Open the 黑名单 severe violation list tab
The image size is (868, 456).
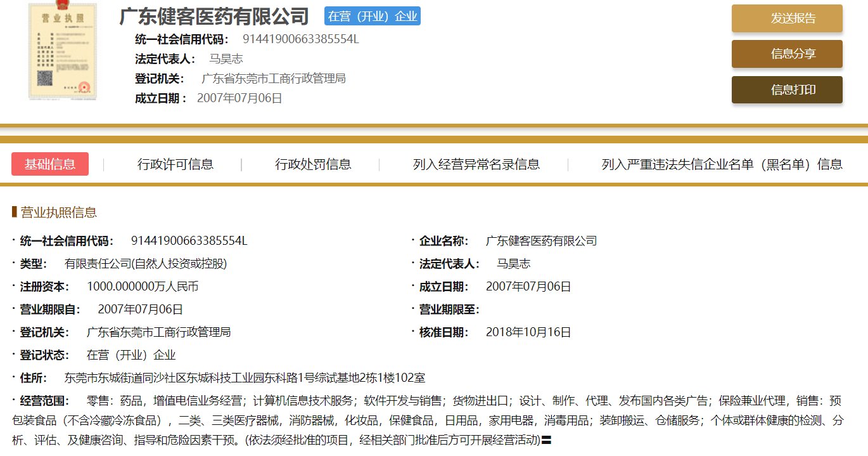click(721, 164)
